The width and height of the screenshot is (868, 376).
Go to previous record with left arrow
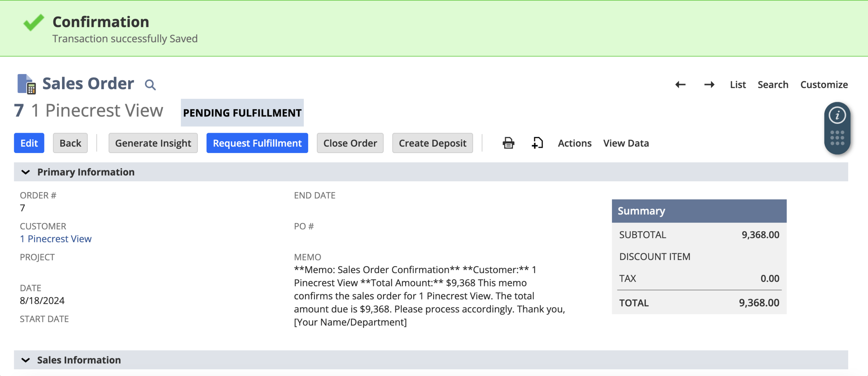(680, 84)
